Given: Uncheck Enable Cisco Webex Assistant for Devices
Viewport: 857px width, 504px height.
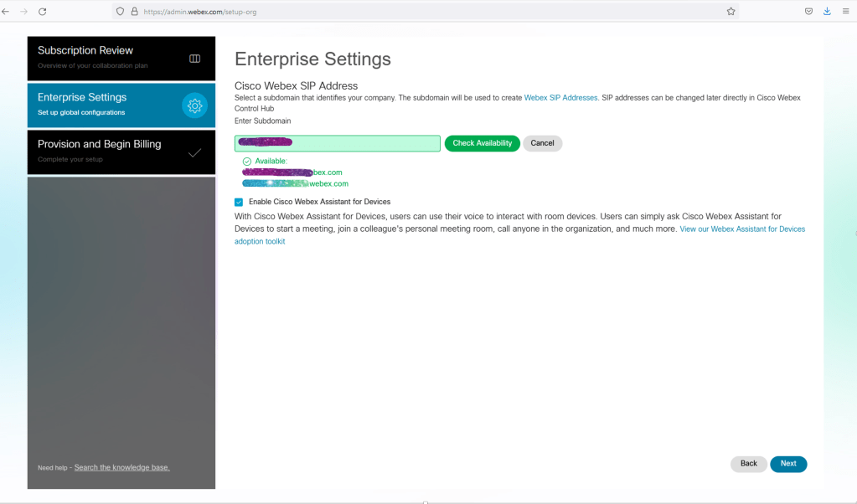Looking at the screenshot, I should pos(239,202).
